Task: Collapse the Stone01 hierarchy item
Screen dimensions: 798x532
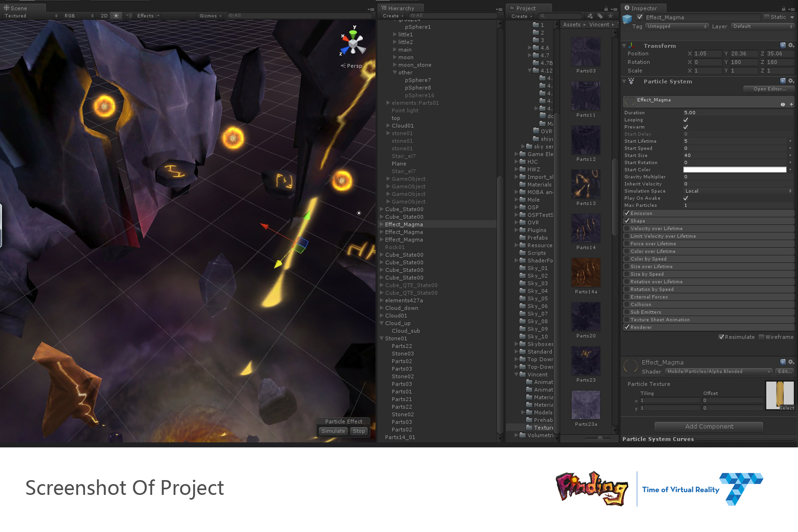Action: point(382,338)
